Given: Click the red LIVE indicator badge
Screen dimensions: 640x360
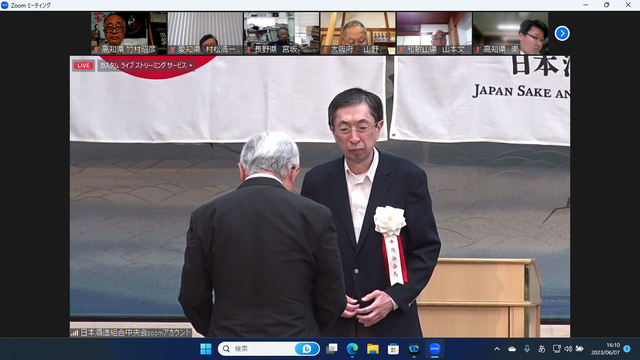Looking at the screenshot, I should 83,65.
